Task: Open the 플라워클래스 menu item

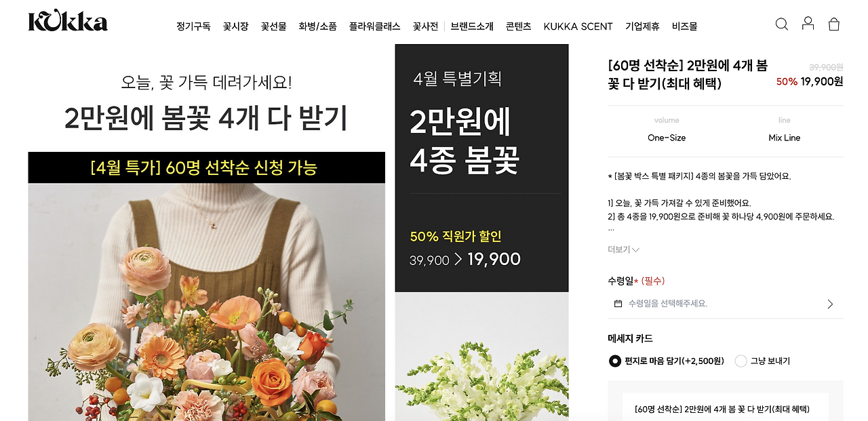Action: point(375,26)
